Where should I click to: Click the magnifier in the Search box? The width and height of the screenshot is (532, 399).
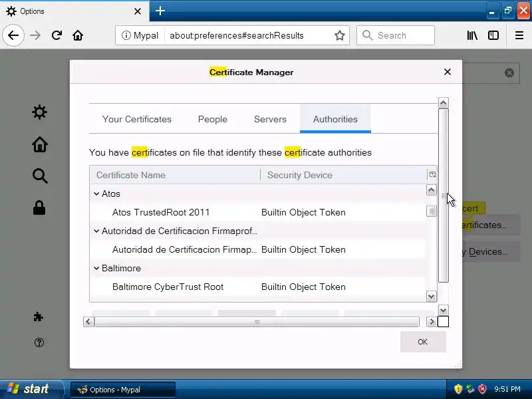[367, 35]
